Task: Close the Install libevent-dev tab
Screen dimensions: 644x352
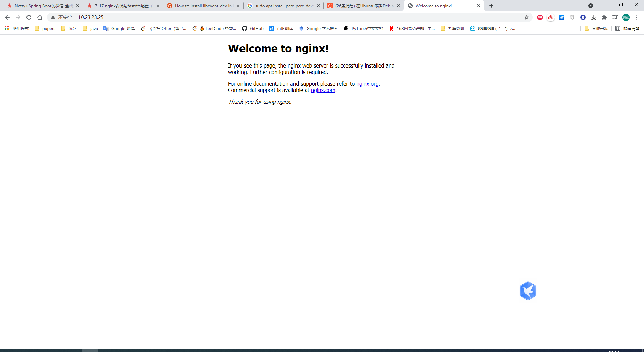Action: pyautogui.click(x=238, y=6)
